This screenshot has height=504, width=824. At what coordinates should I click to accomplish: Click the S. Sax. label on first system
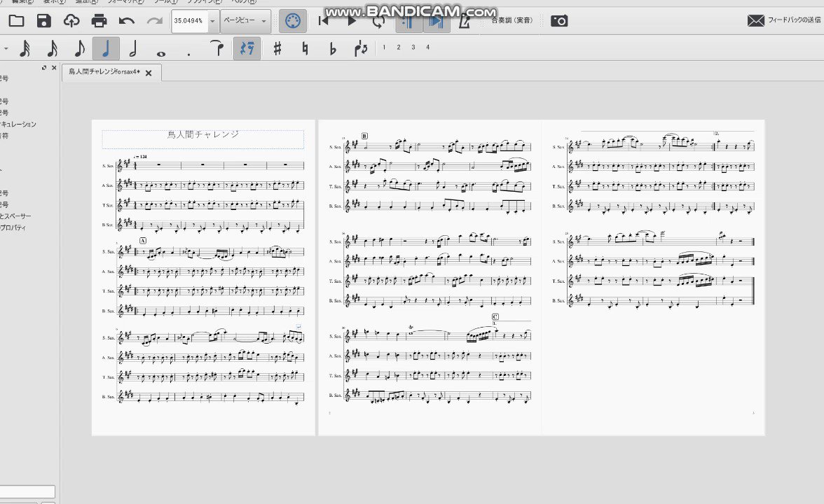(x=108, y=166)
